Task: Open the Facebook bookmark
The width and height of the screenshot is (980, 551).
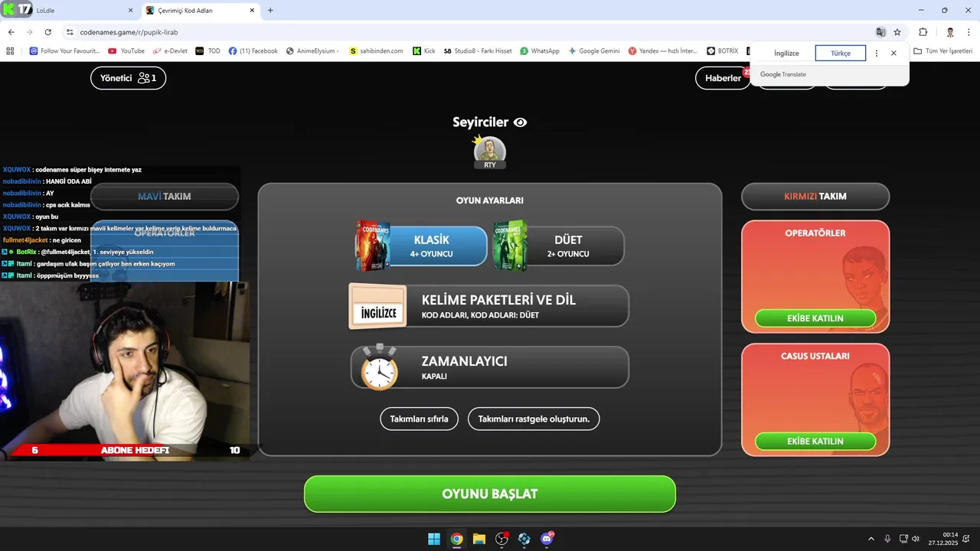Action: click(x=253, y=51)
